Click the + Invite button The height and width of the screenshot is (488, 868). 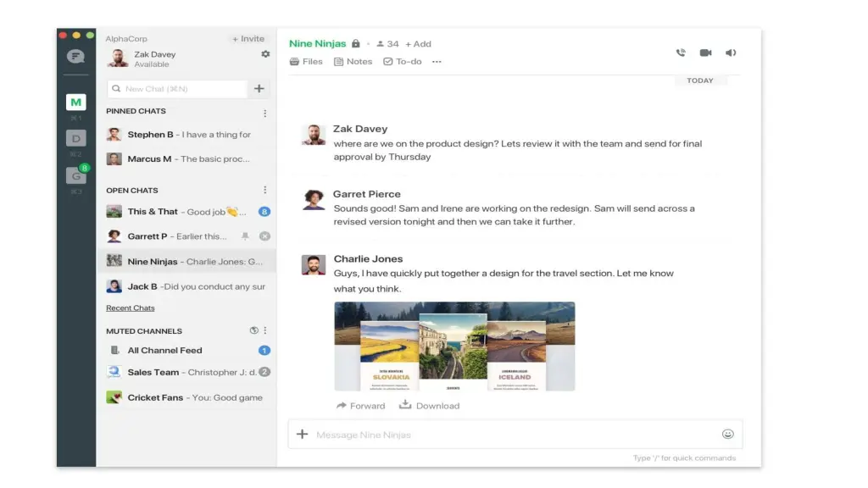pos(248,39)
